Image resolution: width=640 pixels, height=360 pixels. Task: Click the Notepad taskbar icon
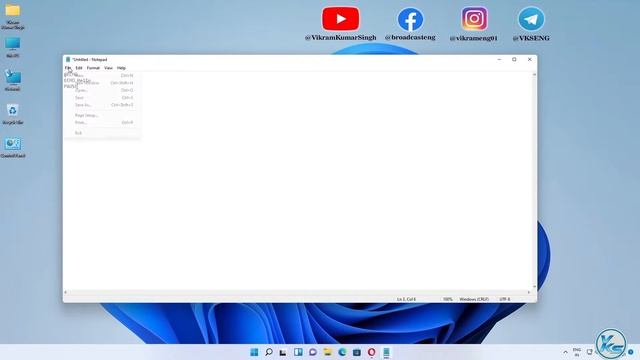point(386,352)
